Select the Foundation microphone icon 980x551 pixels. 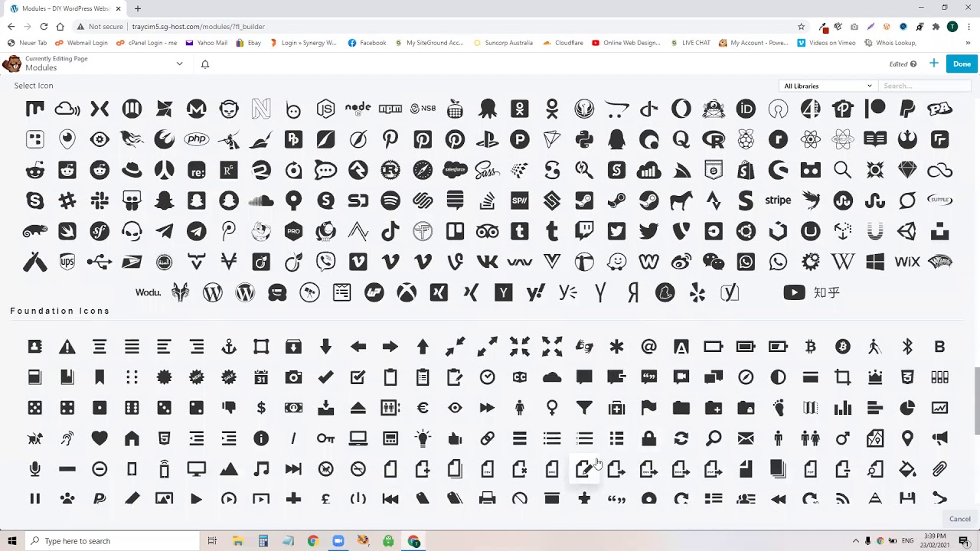pos(35,469)
